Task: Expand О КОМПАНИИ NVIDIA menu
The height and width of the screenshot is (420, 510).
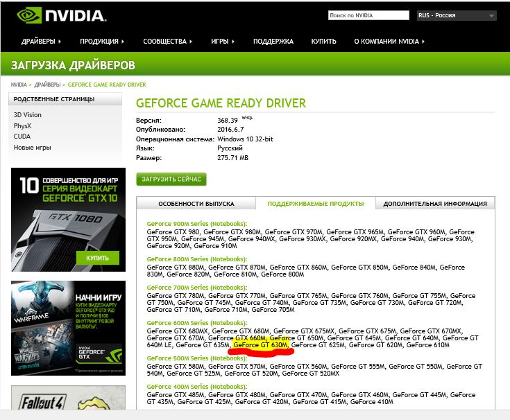Action: coord(389,42)
